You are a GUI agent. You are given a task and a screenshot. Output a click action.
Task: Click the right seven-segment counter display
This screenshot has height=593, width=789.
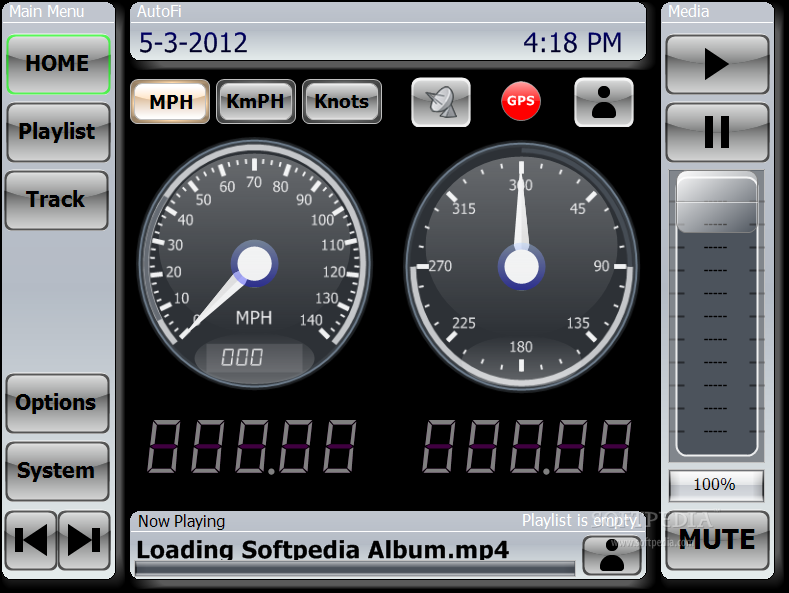click(526, 447)
